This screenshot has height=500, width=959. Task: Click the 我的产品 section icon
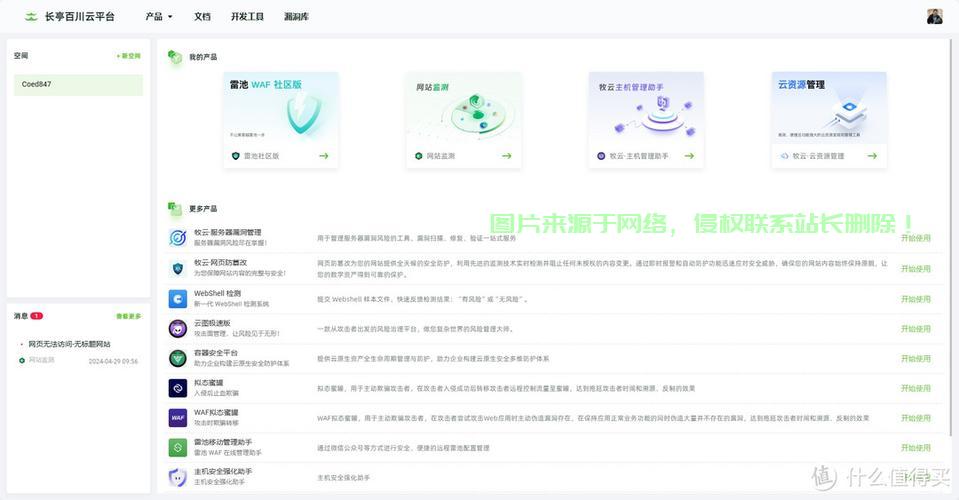point(175,57)
